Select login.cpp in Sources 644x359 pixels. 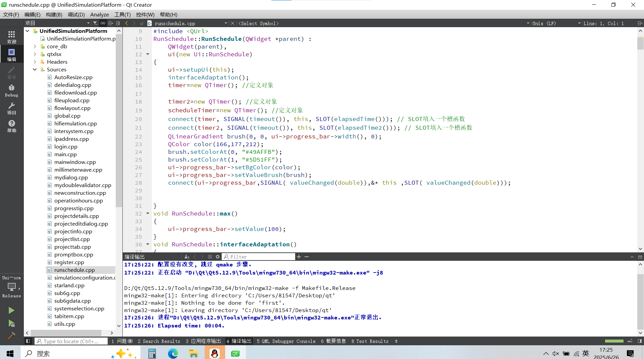pyautogui.click(x=66, y=146)
